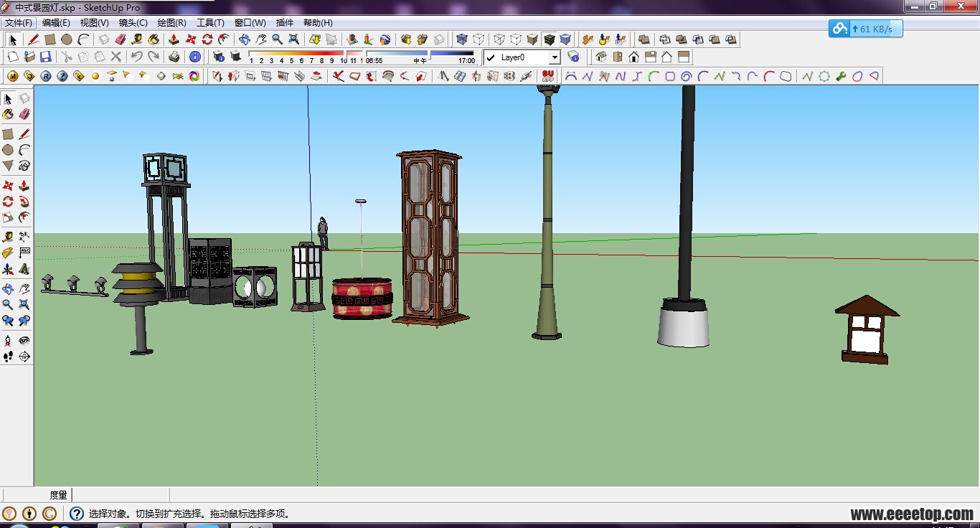Viewport: 980px width, 528px height.
Task: Open the 文件(F) menu
Action: pyautogui.click(x=19, y=23)
